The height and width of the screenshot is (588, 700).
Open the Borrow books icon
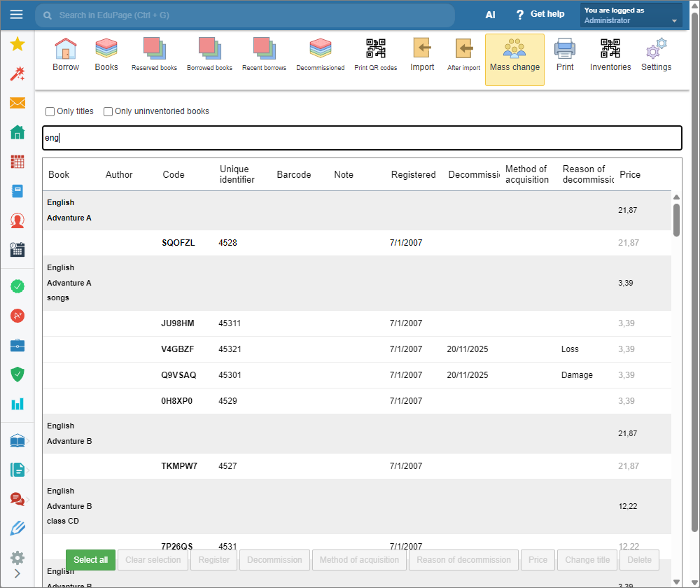[66, 55]
